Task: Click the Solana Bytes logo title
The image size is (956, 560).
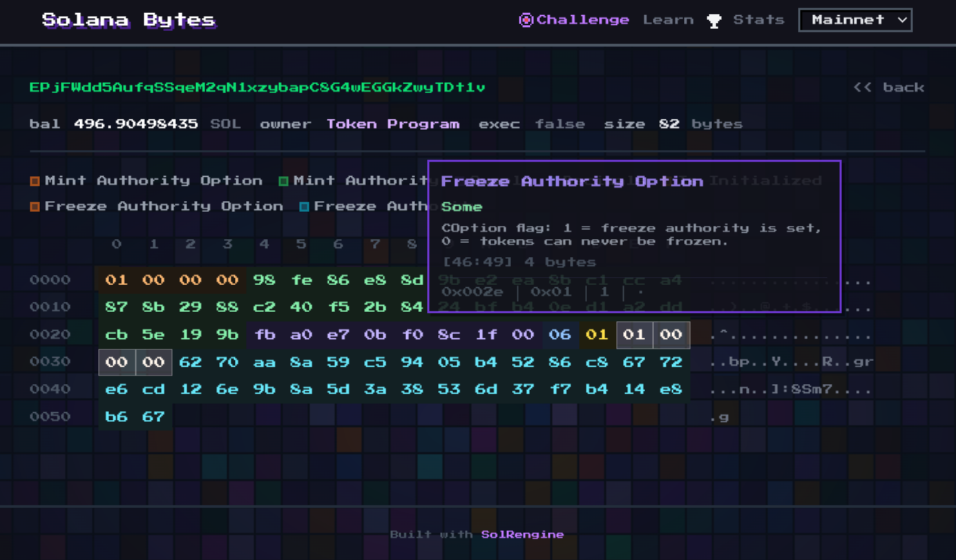Action: [x=128, y=20]
